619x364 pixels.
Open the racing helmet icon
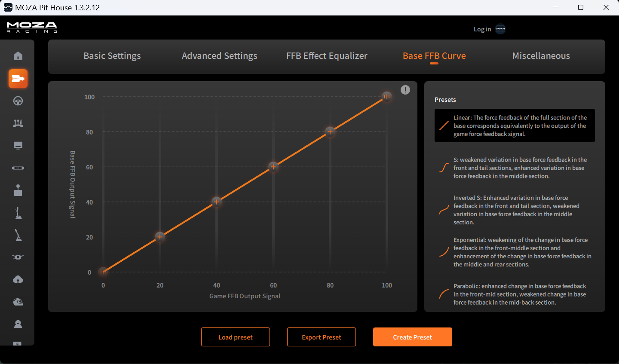tap(18, 302)
